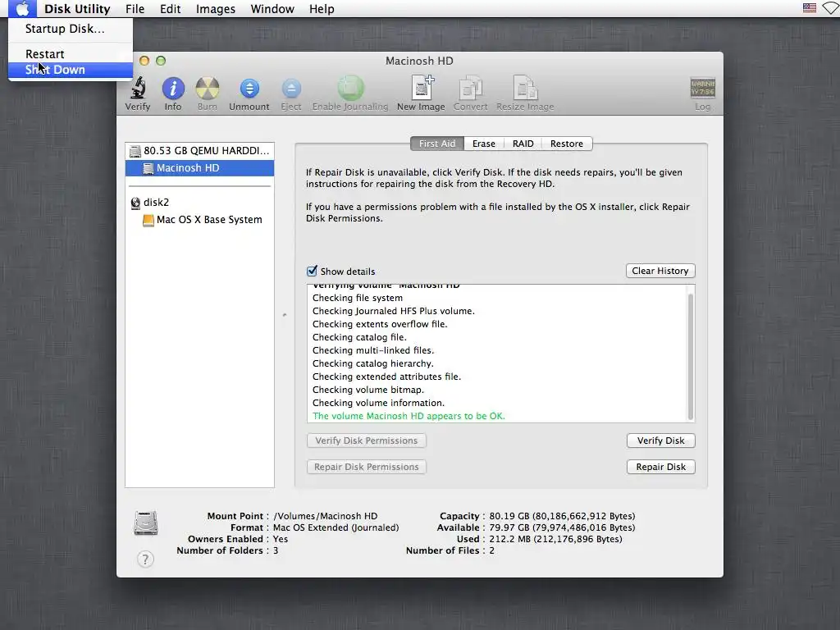Click the details log vertical scrollbar
This screenshot has height=630, width=840.
[x=691, y=356]
